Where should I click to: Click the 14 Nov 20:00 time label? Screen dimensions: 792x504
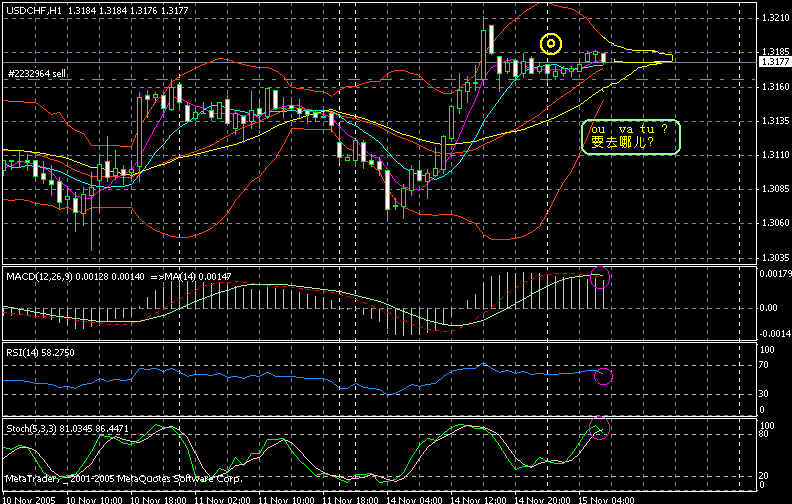tap(542, 500)
